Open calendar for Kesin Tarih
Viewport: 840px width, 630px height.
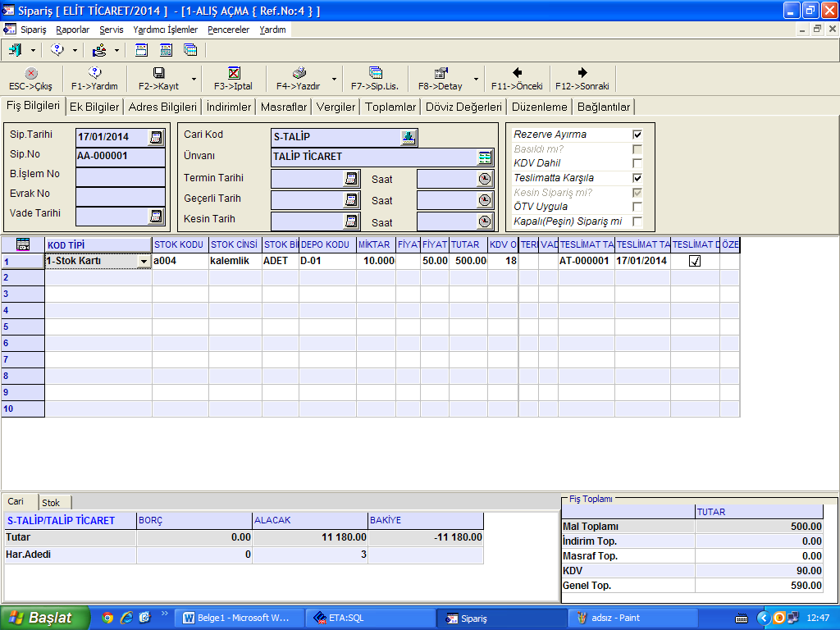point(351,221)
